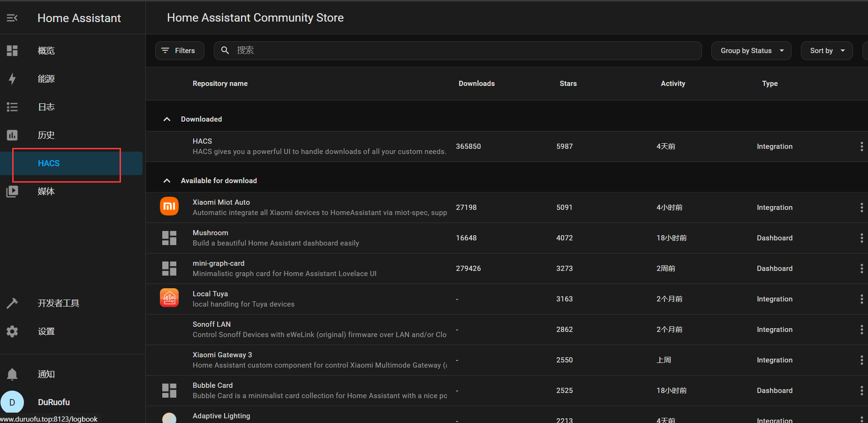Collapse the Available for download group

[167, 181]
